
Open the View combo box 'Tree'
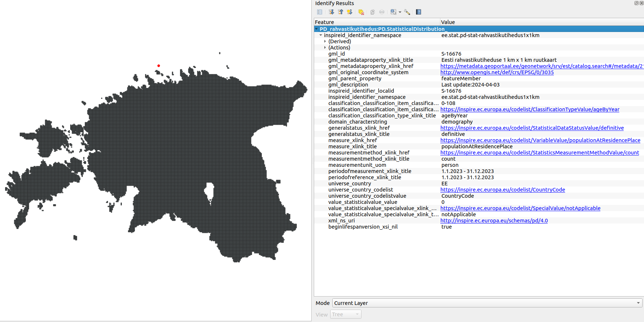pos(345,314)
